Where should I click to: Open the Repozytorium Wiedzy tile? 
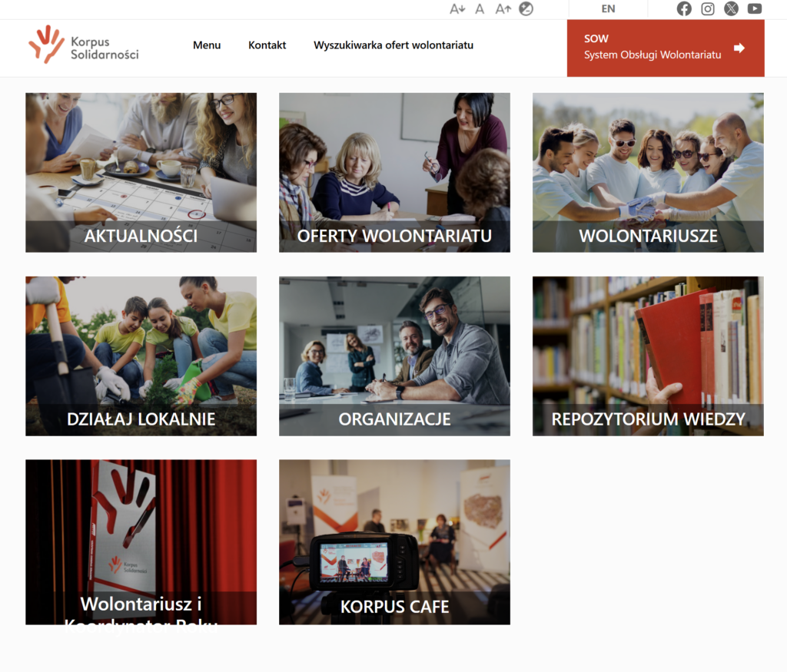pyautogui.click(x=648, y=356)
